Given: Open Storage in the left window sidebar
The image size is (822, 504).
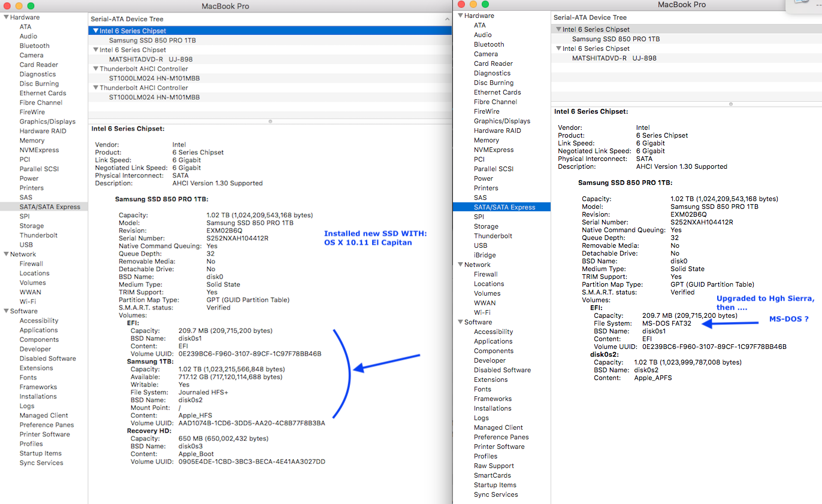Looking at the screenshot, I should (x=31, y=226).
